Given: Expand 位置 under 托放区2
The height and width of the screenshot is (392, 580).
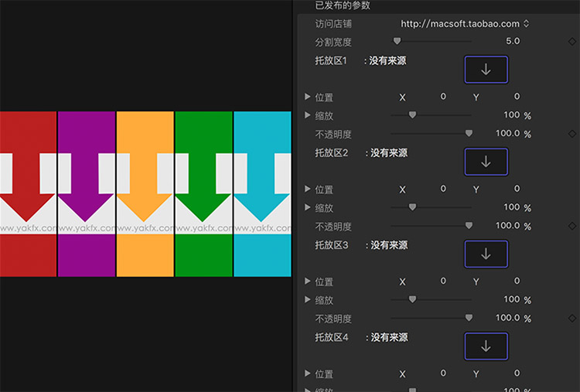Looking at the screenshot, I should click(x=307, y=189).
